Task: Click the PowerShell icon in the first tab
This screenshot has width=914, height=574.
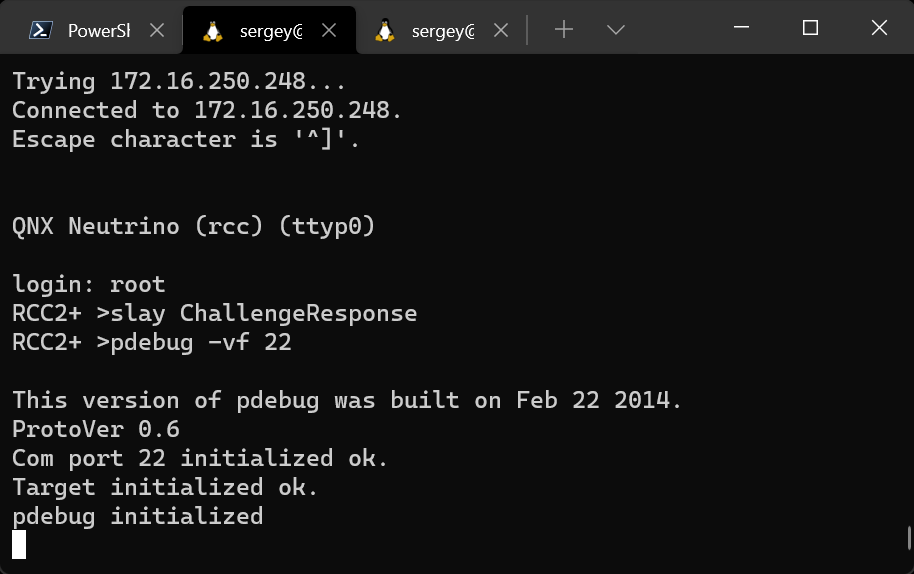Action: [40, 30]
